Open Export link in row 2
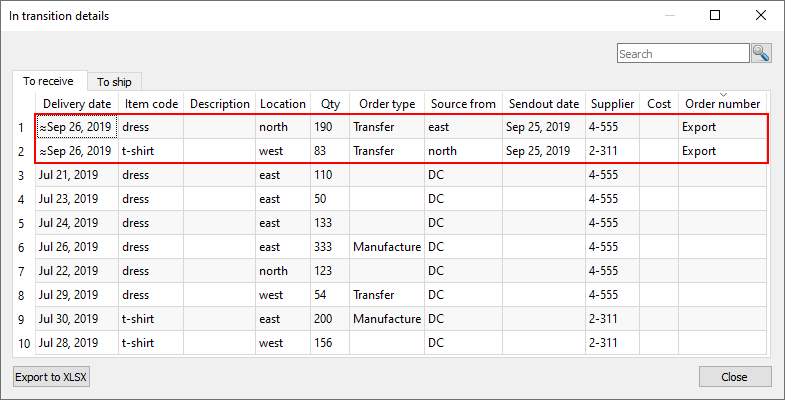This screenshot has width=785, height=400. 699,151
